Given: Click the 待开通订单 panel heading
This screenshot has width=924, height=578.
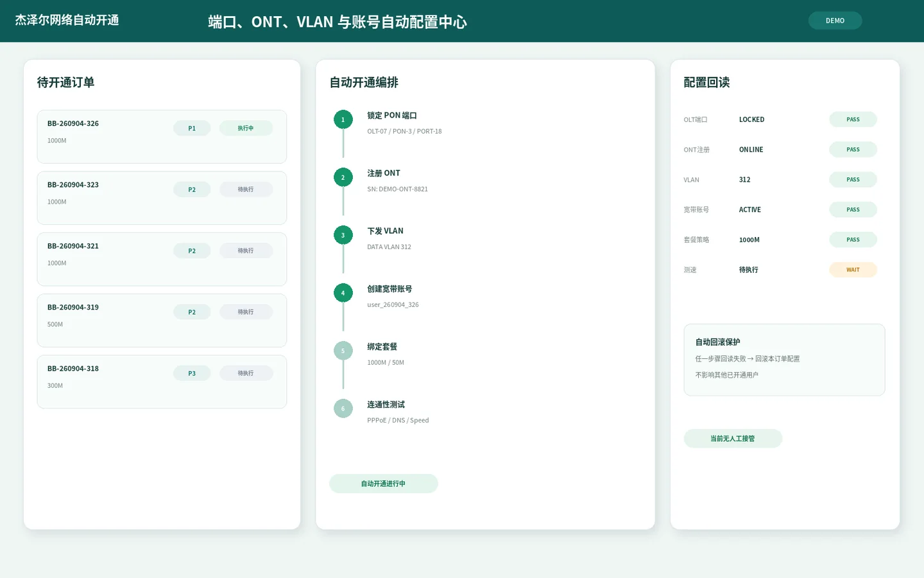Looking at the screenshot, I should pos(65,82).
